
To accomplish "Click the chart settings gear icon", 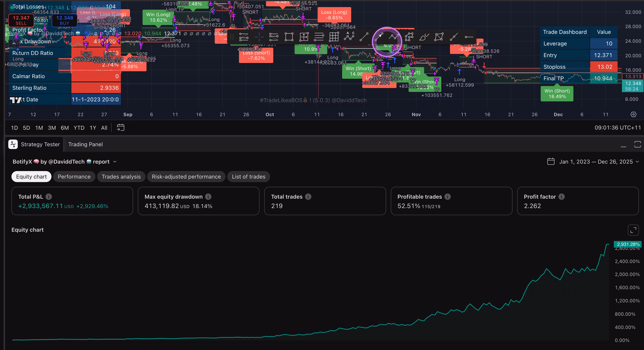I will (x=633, y=114).
